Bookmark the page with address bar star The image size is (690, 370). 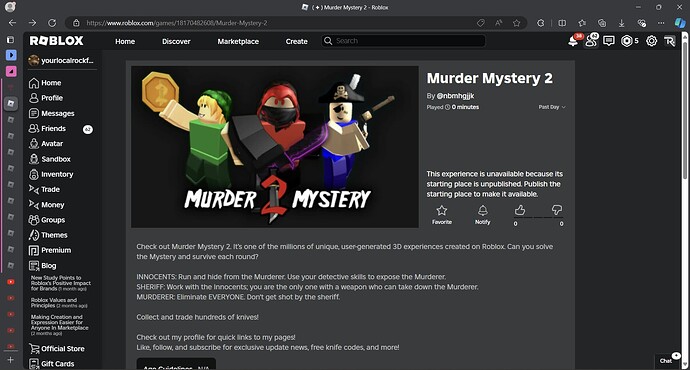tap(517, 23)
